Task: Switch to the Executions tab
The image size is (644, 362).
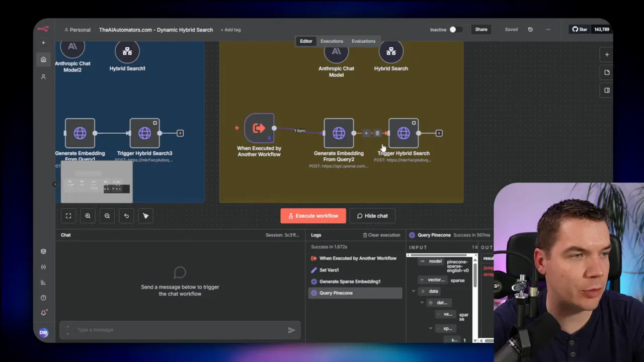Action: [x=332, y=41]
